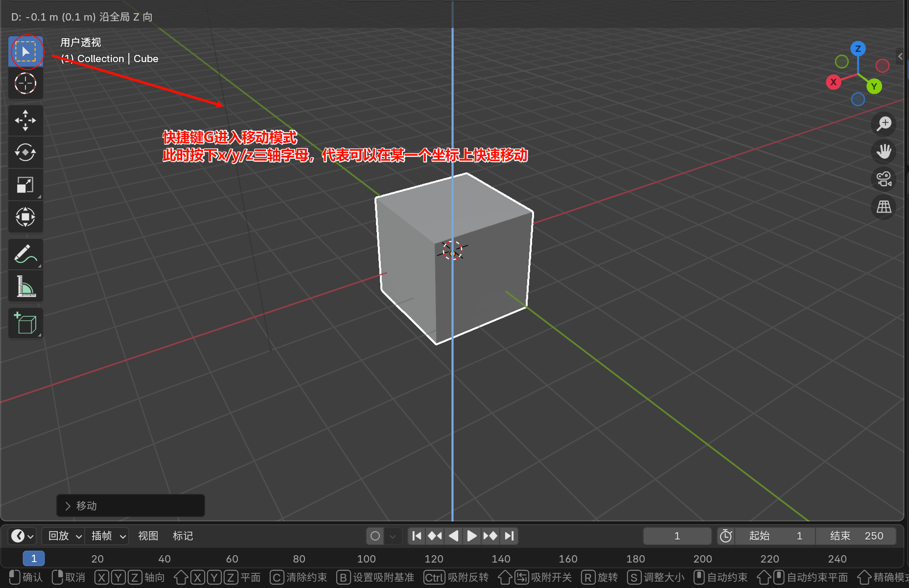Toggle camera view in viewport

[x=884, y=179]
